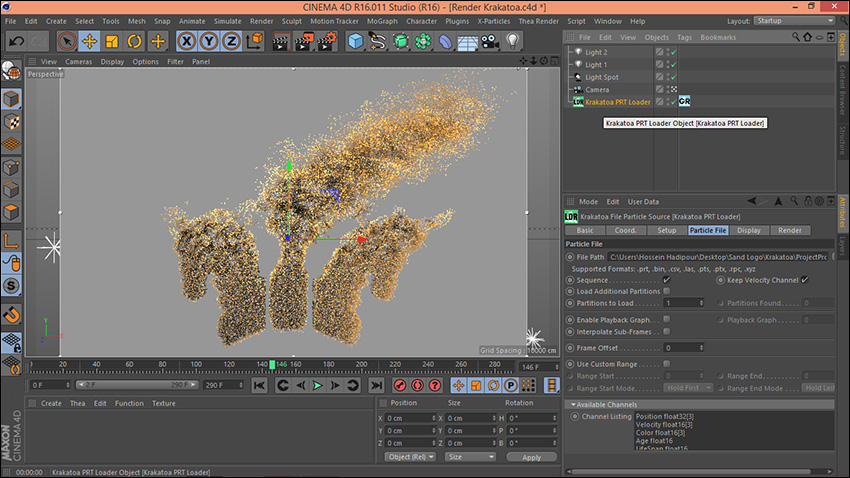Open the MoGraph menu
The height and width of the screenshot is (478, 850).
(x=382, y=21)
